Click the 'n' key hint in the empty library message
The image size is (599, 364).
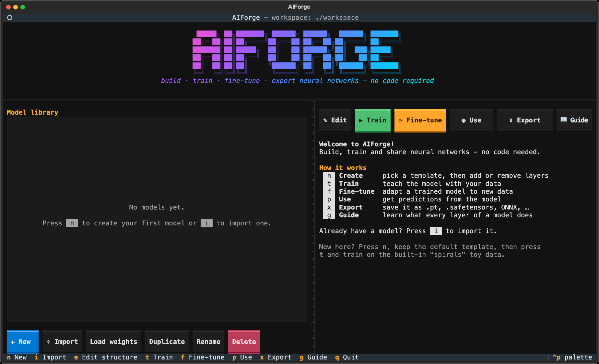(72, 223)
